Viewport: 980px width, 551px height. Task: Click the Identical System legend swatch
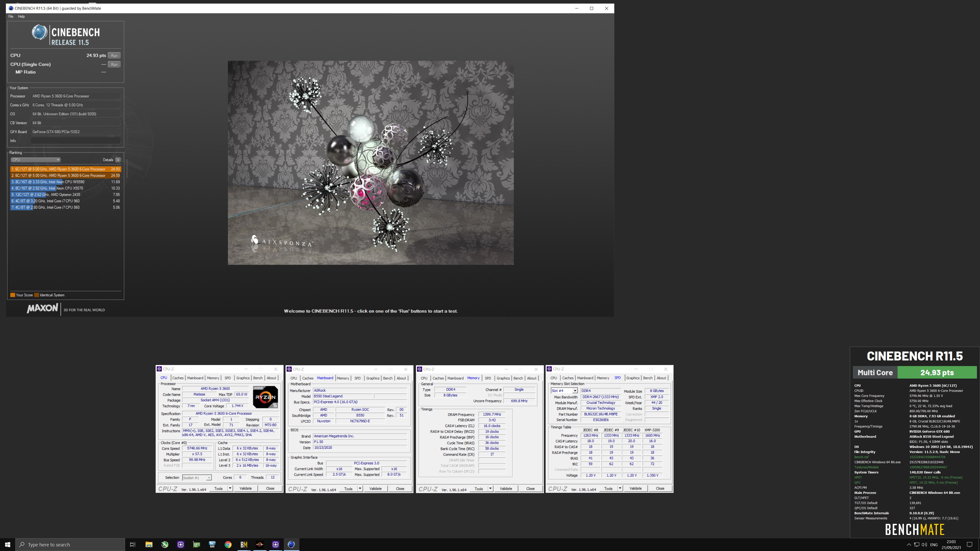point(36,295)
